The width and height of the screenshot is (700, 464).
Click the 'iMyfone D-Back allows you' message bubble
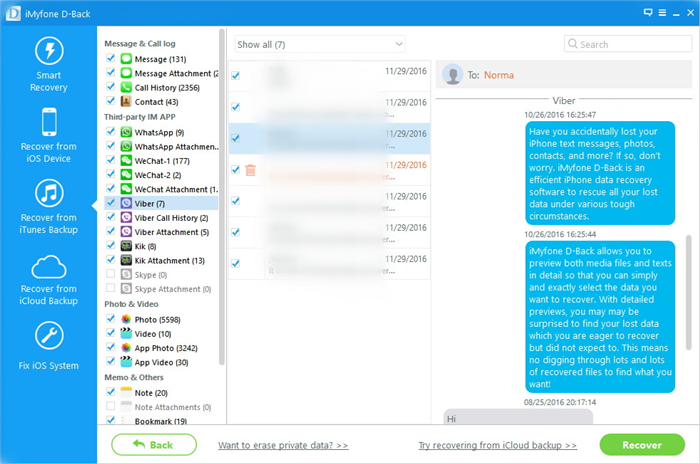pos(600,317)
